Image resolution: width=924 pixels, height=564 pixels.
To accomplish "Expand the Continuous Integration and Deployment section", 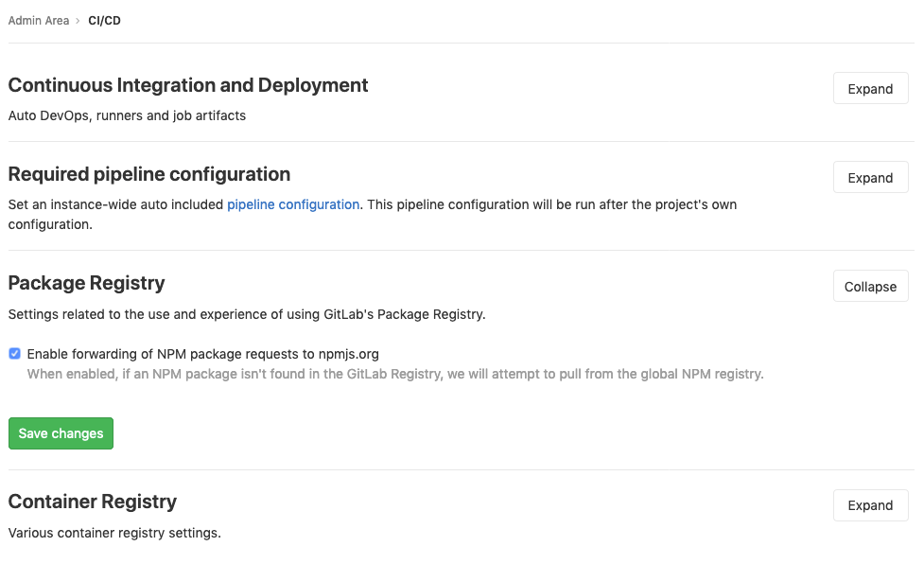I will tap(869, 88).
